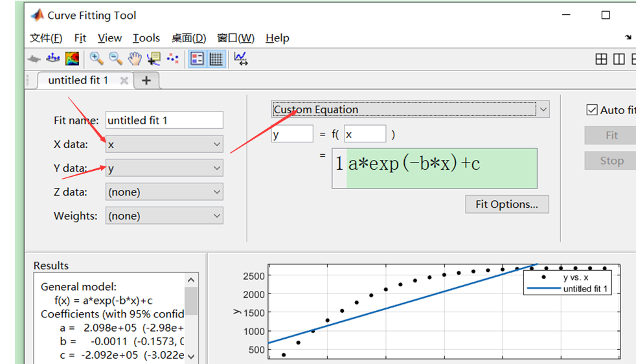Viewport: 636px width, 364px height.
Task: Click the independent variable x field
Action: click(x=365, y=134)
